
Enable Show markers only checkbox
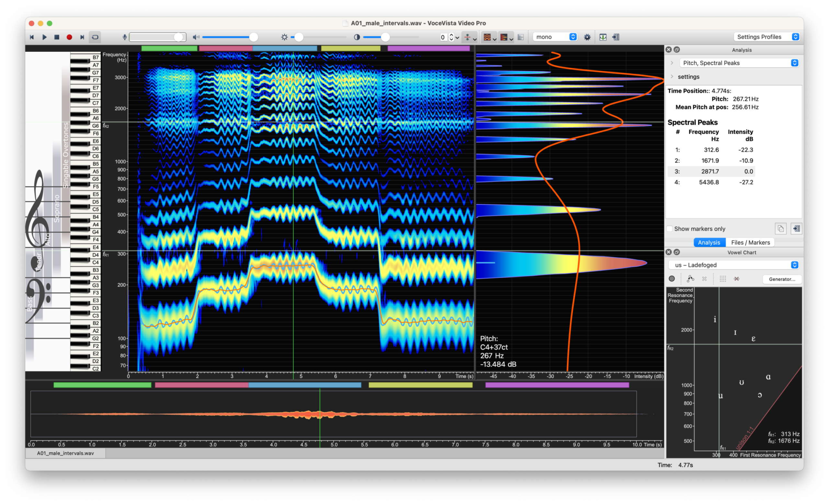tap(670, 229)
